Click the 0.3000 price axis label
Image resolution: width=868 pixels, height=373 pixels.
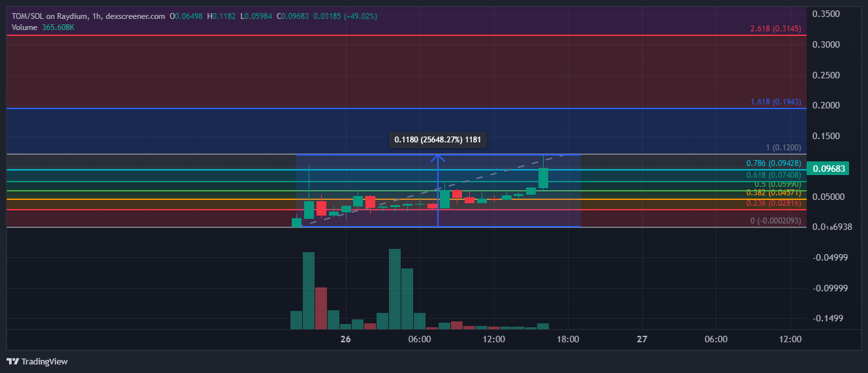(x=827, y=44)
